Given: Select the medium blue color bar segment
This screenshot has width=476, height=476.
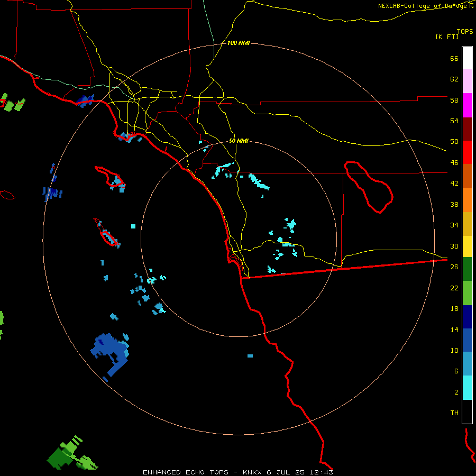Looking at the screenshot, I should [x=467, y=340].
